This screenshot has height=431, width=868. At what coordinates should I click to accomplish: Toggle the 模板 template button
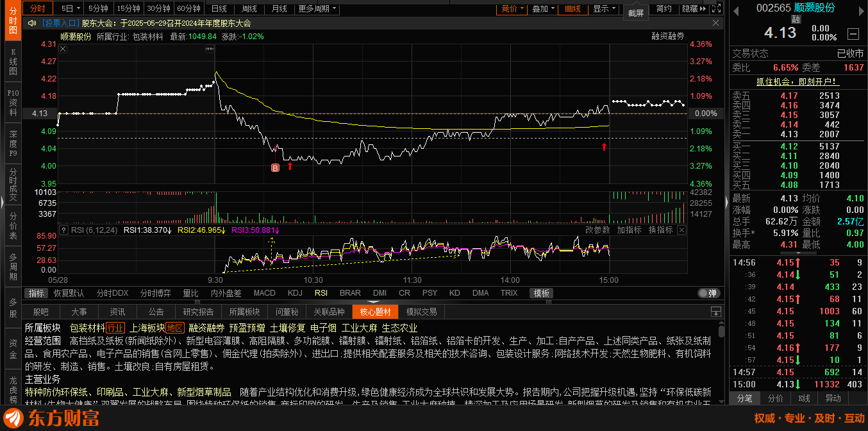tap(541, 293)
